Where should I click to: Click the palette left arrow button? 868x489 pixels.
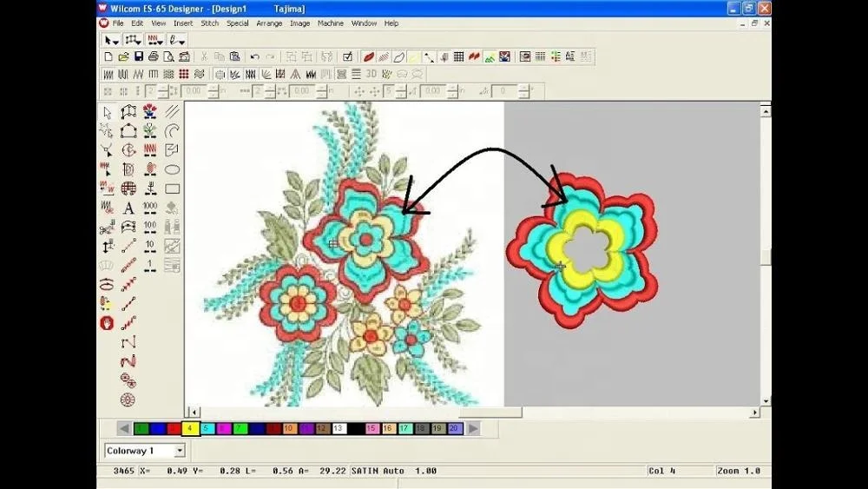[124, 428]
